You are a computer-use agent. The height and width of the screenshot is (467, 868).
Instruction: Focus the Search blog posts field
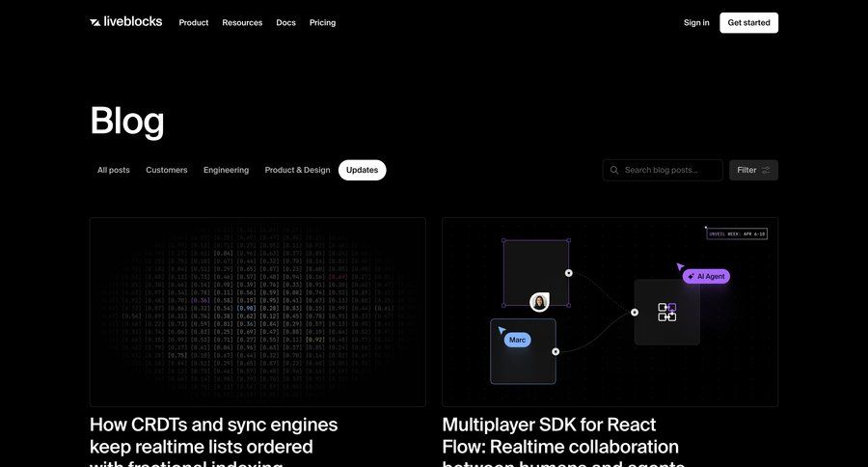(662, 170)
